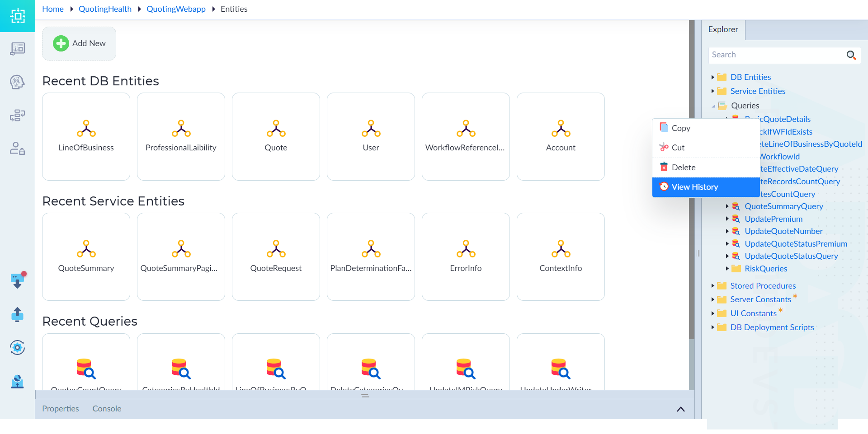Viewport: 868px width, 434px height.
Task: Switch to the Console tab
Action: (x=107, y=409)
